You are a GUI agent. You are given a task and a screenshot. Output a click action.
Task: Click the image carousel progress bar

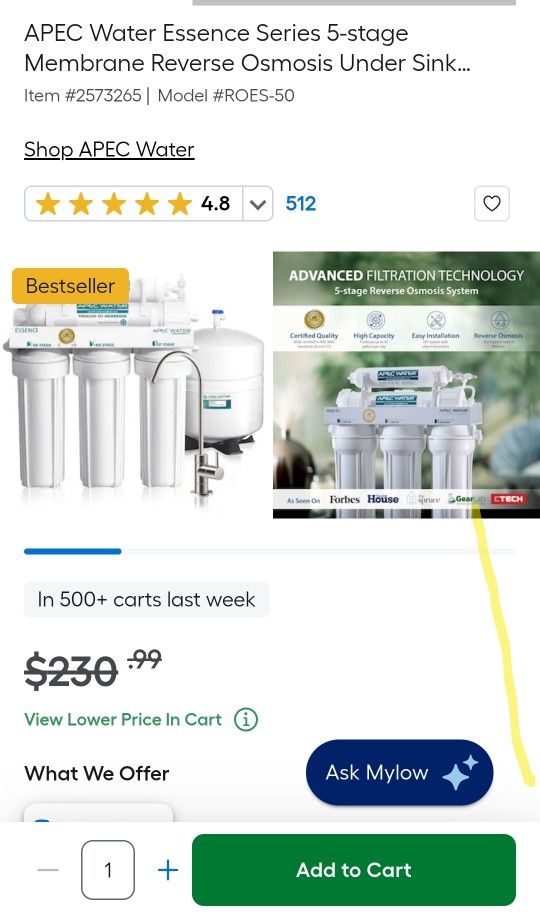(x=269, y=551)
